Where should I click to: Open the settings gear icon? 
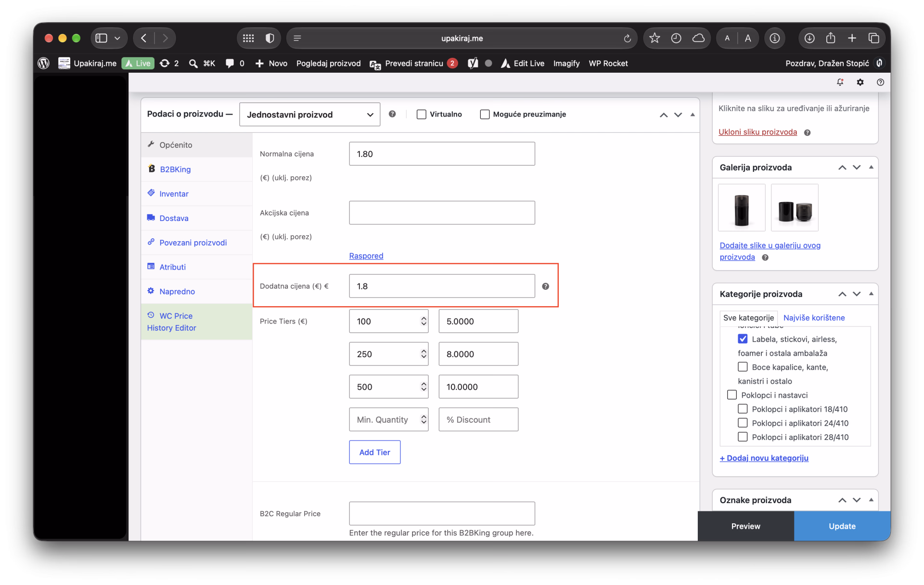click(860, 82)
